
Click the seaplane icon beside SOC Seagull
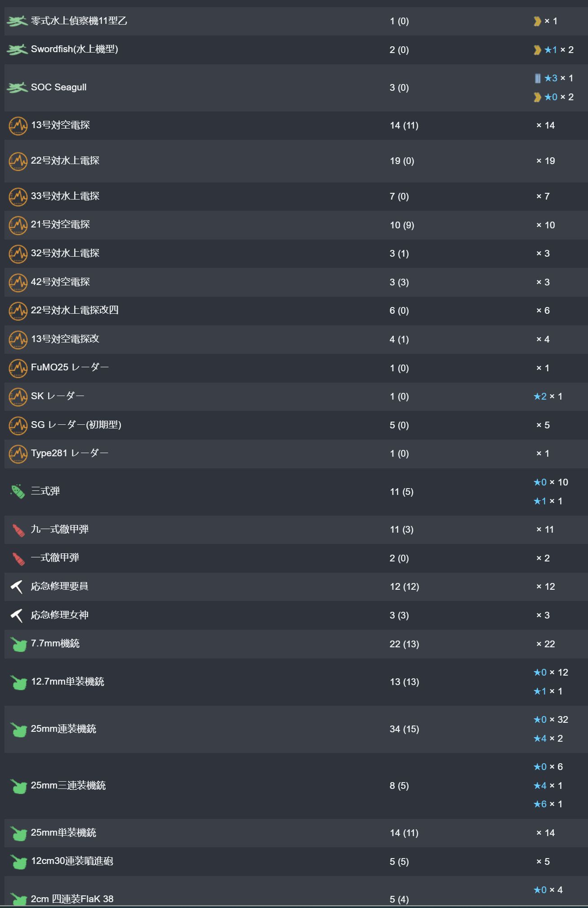(x=17, y=88)
